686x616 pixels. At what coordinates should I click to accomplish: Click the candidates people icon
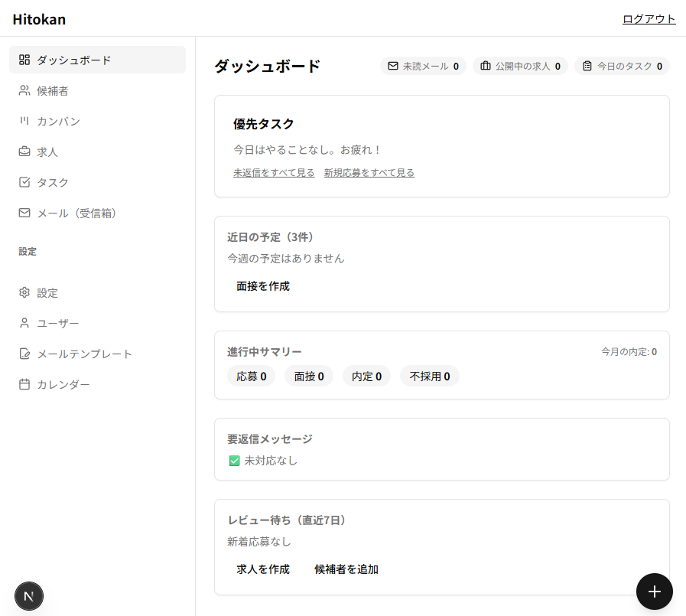pyautogui.click(x=24, y=90)
